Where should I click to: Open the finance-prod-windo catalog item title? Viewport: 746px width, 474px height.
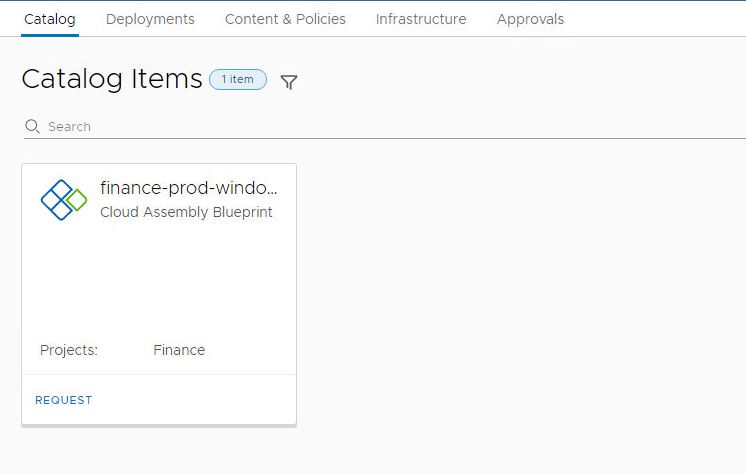(x=189, y=188)
